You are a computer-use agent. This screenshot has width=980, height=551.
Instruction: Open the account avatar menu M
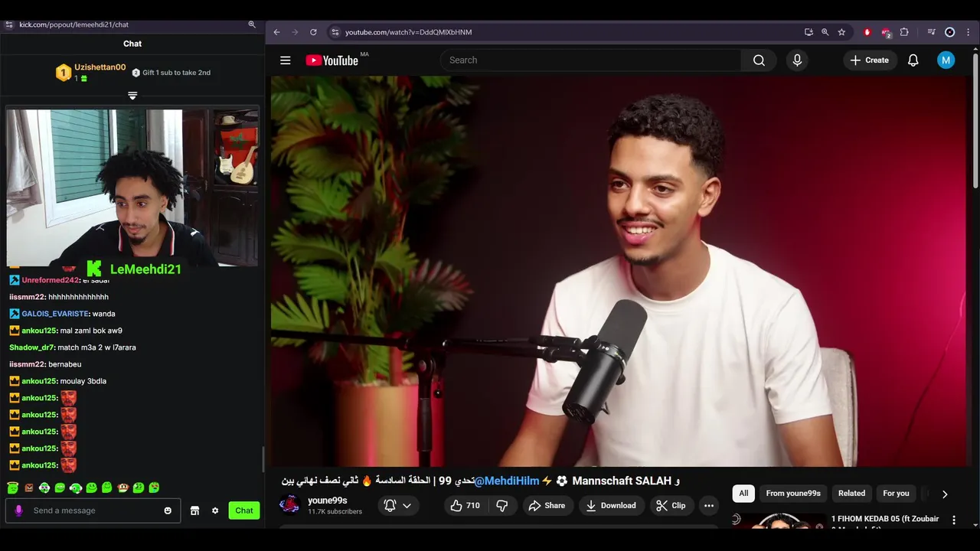click(946, 60)
